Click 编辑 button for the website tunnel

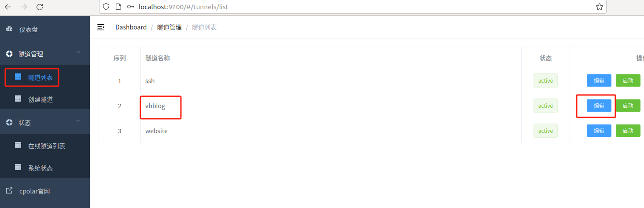coord(599,131)
